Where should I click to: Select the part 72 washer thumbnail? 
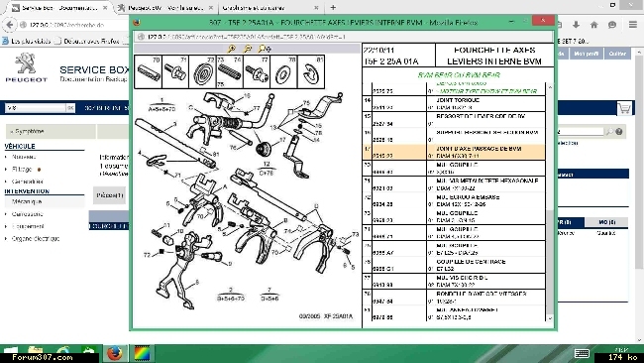coord(202,72)
